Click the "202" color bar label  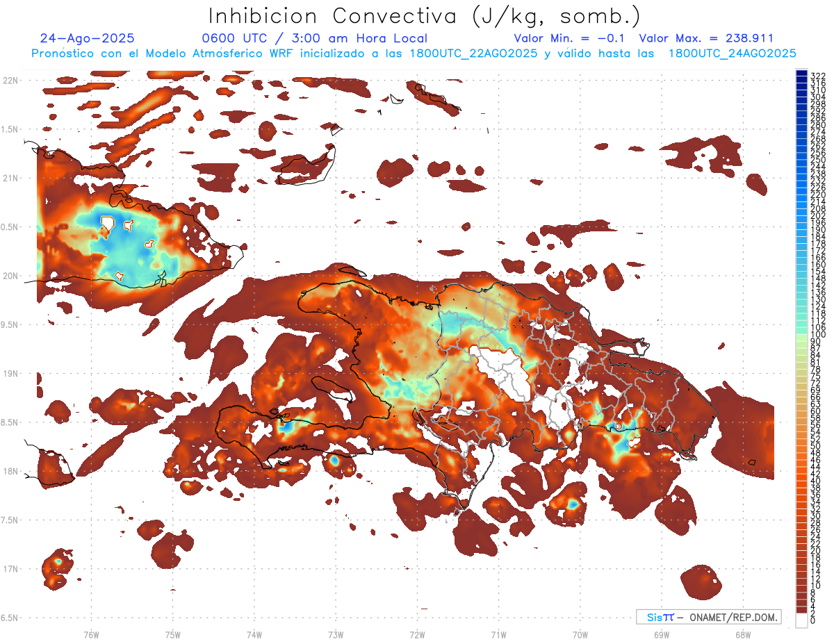(x=818, y=215)
